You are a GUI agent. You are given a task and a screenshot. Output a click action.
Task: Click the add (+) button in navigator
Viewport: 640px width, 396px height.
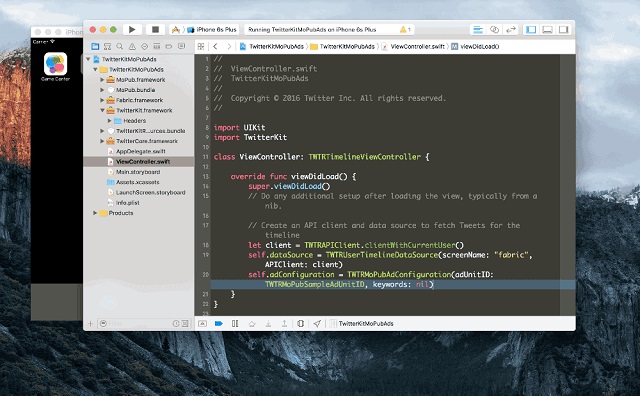90,324
